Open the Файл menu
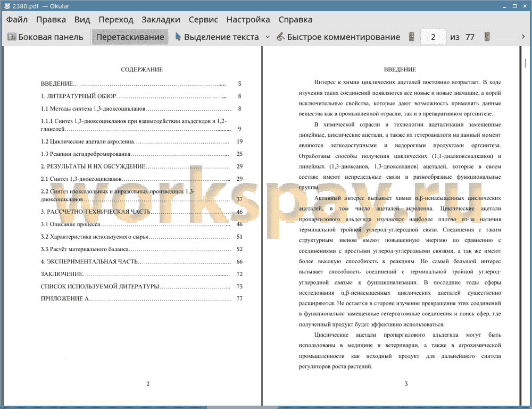The image size is (532, 409). pos(16,20)
